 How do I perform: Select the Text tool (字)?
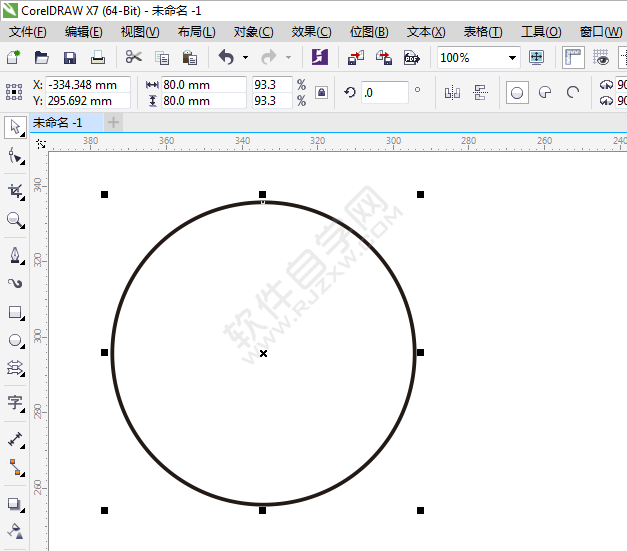click(x=15, y=402)
